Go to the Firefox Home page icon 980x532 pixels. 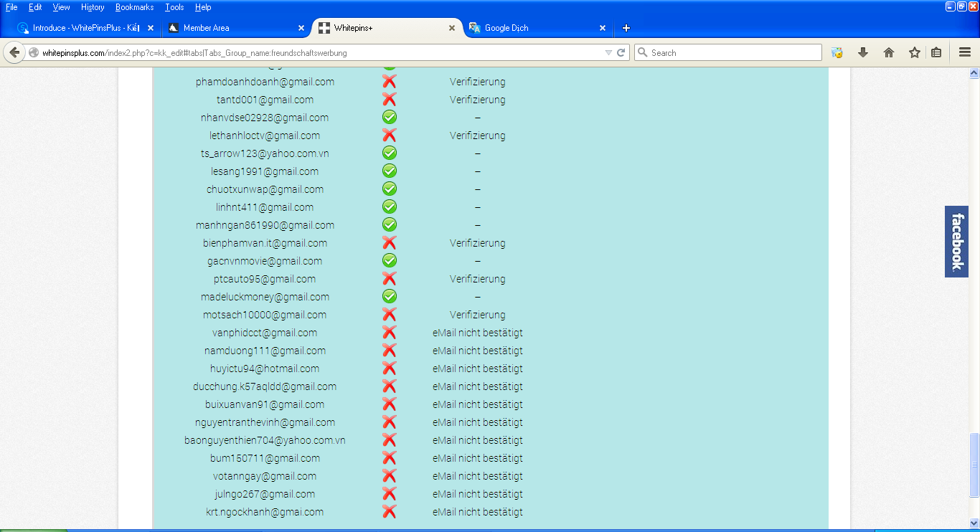[889, 52]
